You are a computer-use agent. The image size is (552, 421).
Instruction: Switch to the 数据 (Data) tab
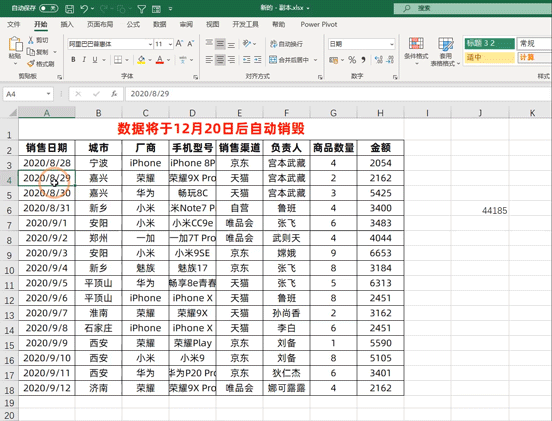tap(159, 24)
